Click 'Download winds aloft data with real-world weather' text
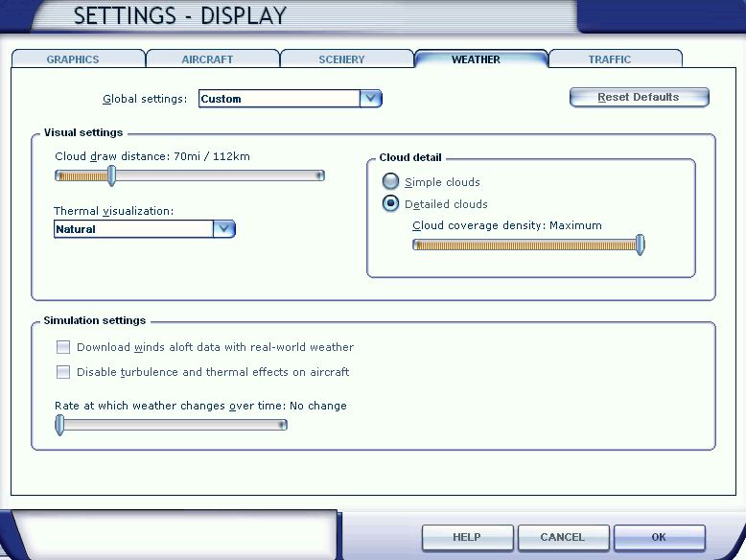The height and width of the screenshot is (560, 746). pyautogui.click(x=216, y=347)
